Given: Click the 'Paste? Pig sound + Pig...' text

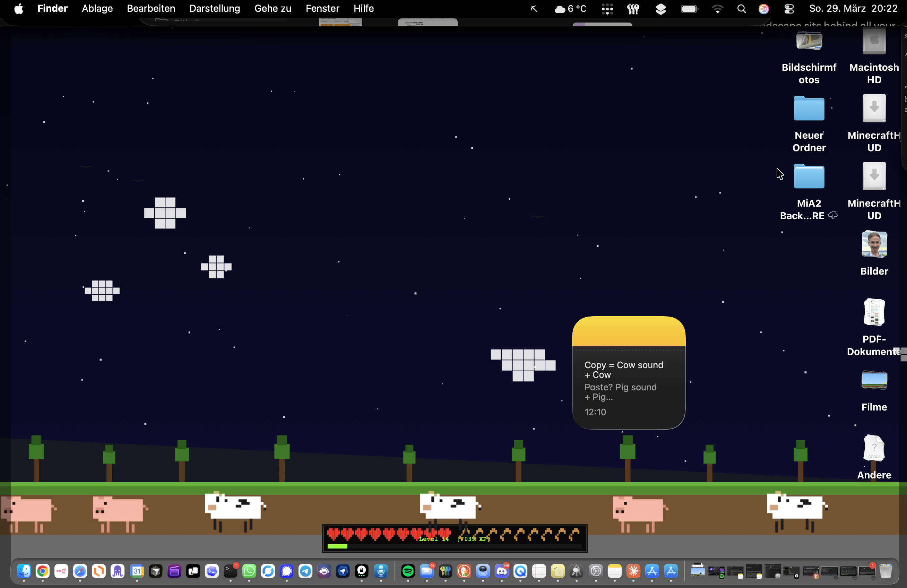Looking at the screenshot, I should 620,392.
